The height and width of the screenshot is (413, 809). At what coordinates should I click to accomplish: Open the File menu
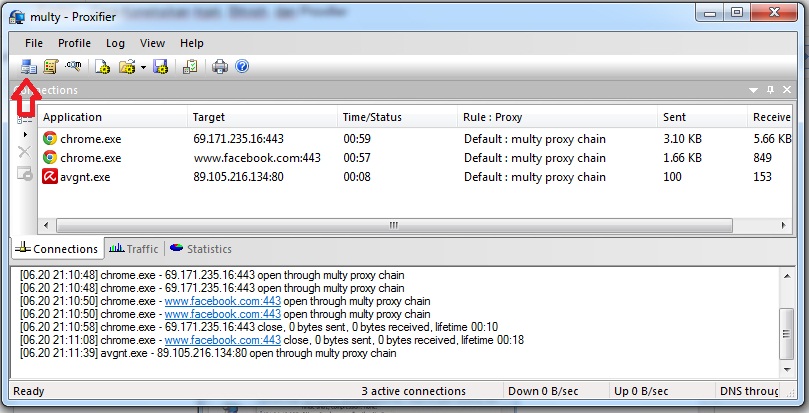coord(34,43)
